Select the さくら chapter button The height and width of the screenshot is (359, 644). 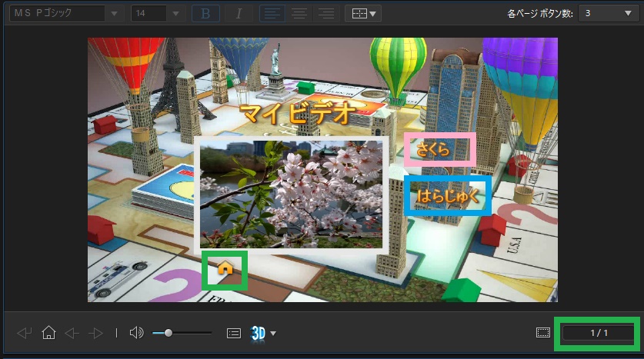439,150
